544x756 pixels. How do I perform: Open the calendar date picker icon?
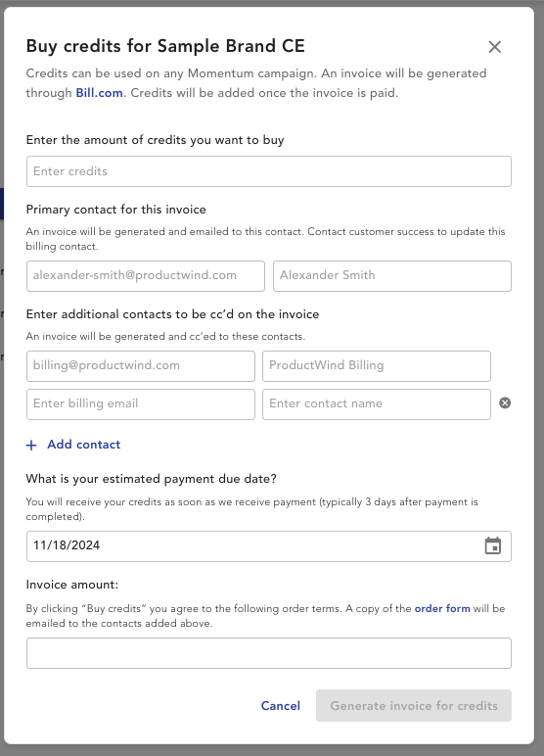coord(492,545)
